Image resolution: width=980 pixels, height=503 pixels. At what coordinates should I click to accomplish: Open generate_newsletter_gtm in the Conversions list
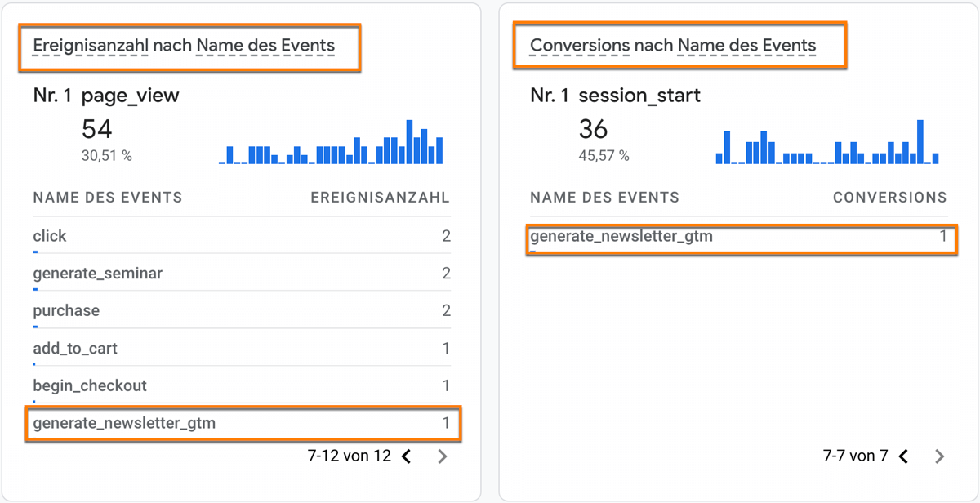[x=621, y=238]
